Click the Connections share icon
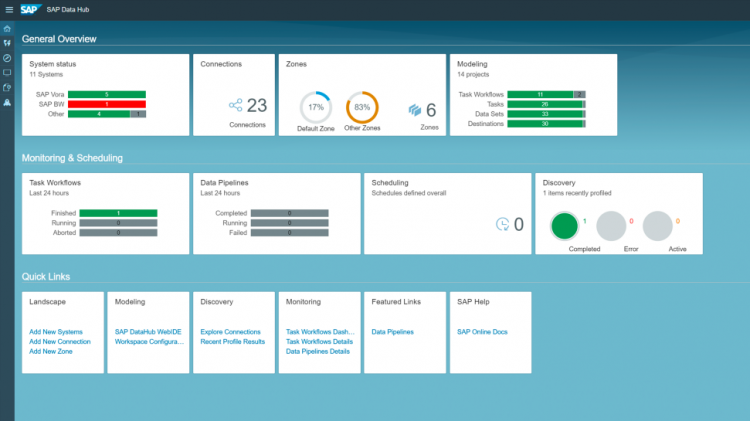The height and width of the screenshot is (421, 750). click(235, 105)
